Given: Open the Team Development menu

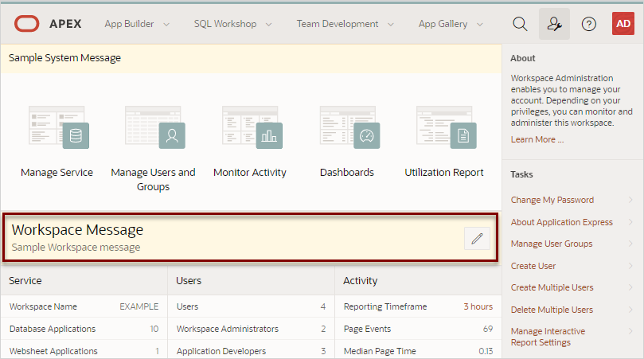Looking at the screenshot, I should point(338,24).
